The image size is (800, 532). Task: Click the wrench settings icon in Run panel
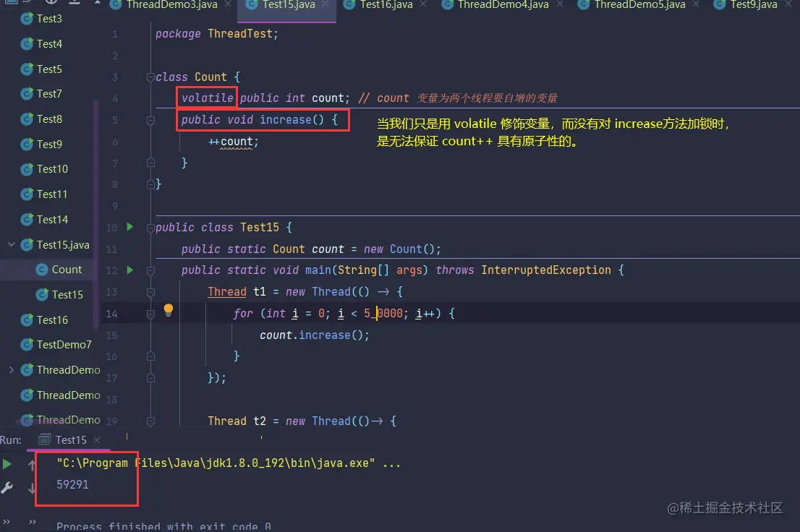point(7,488)
